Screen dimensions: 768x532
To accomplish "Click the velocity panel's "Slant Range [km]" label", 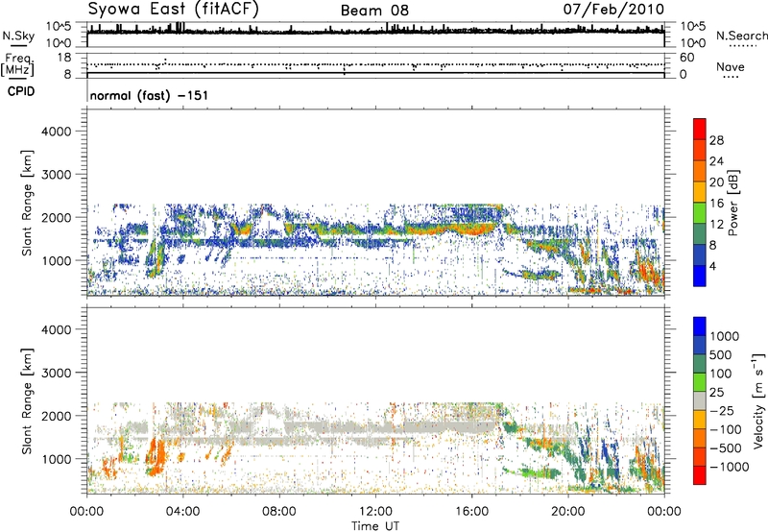I will [x=27, y=401].
